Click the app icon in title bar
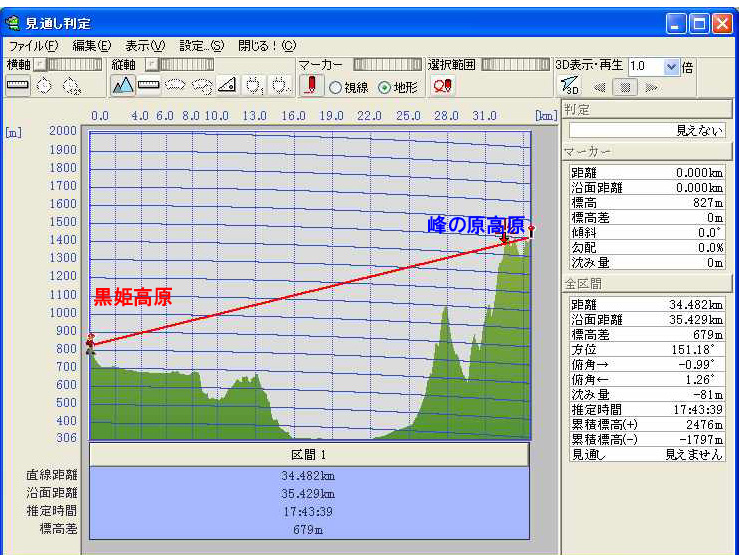The height and width of the screenshot is (555, 740). [x=13, y=23]
